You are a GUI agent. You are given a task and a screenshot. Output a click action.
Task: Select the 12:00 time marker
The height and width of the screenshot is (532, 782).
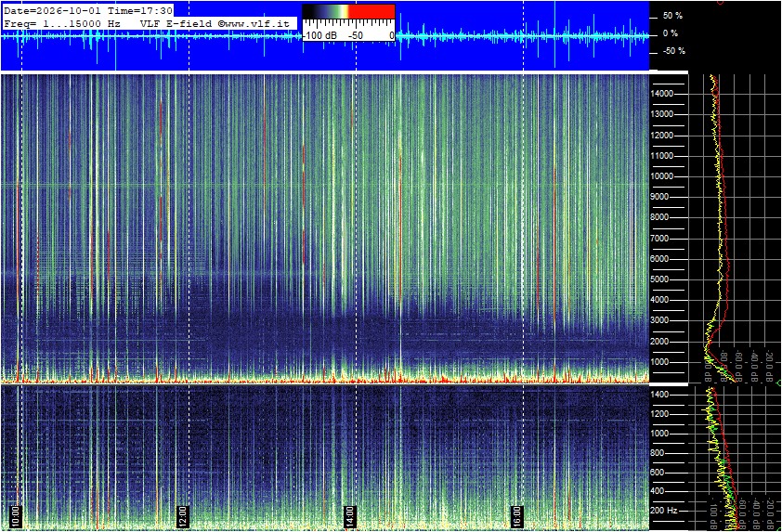click(183, 516)
